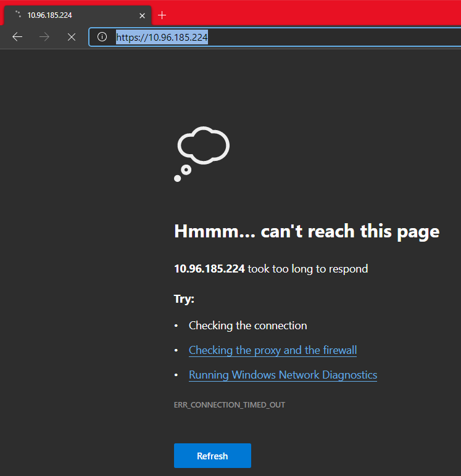Stop loading the page with the X button
This screenshot has width=461, height=476.
tap(72, 37)
